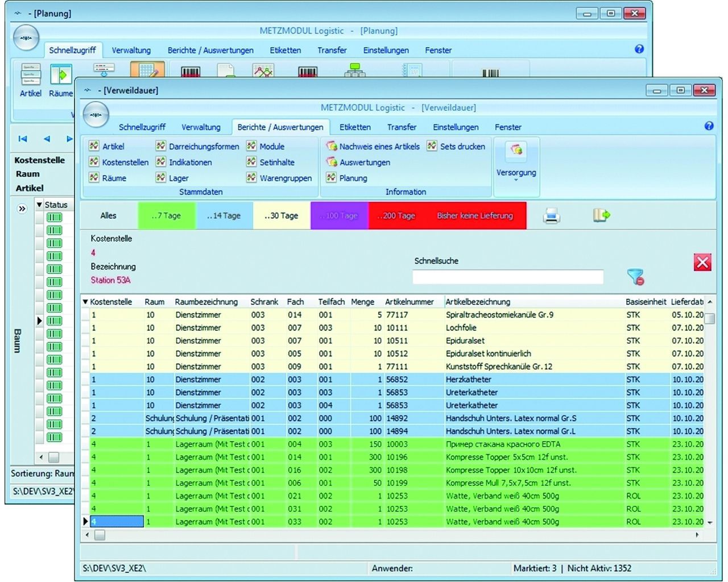The height and width of the screenshot is (582, 728).
Task: Click the clear filter funnel icon
Action: tap(635, 277)
